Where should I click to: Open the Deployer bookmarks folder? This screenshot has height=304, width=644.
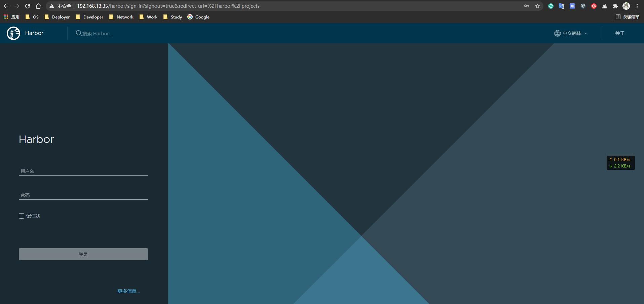click(57, 17)
